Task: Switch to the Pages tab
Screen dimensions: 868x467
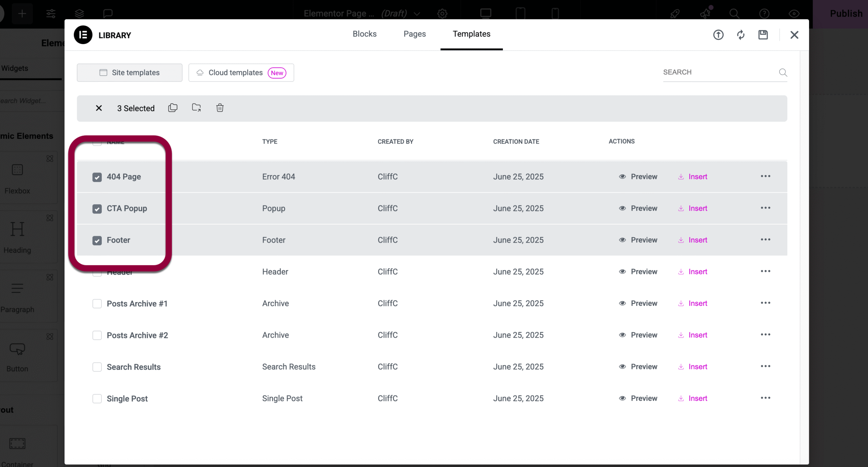Action: 414,34
